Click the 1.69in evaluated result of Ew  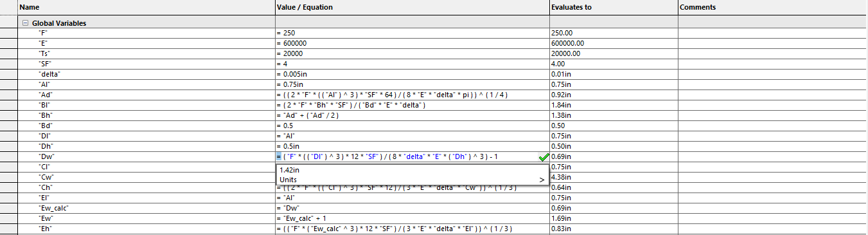614,218
